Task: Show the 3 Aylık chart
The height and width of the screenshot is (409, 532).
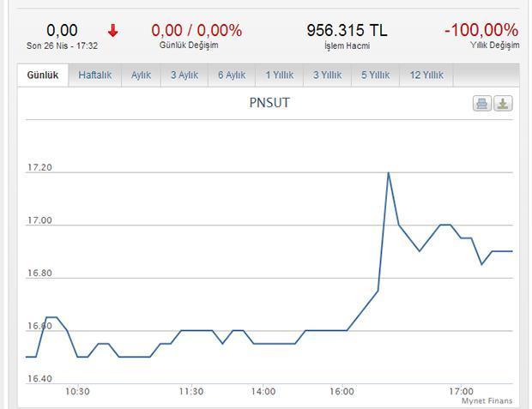Action: 184,75
